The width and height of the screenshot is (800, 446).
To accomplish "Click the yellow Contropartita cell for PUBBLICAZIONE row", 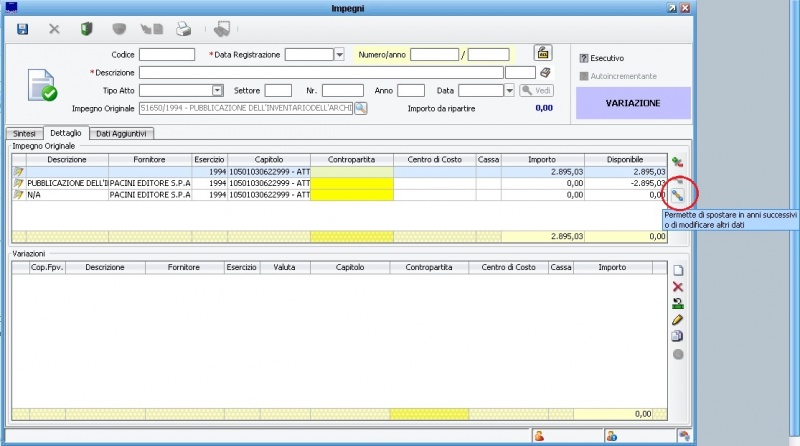I will pyautogui.click(x=352, y=183).
